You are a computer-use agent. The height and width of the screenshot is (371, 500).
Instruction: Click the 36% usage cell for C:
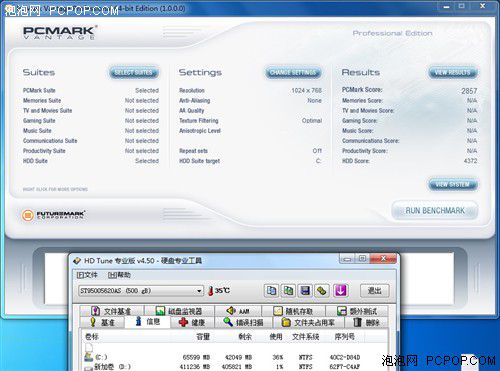tap(278, 357)
